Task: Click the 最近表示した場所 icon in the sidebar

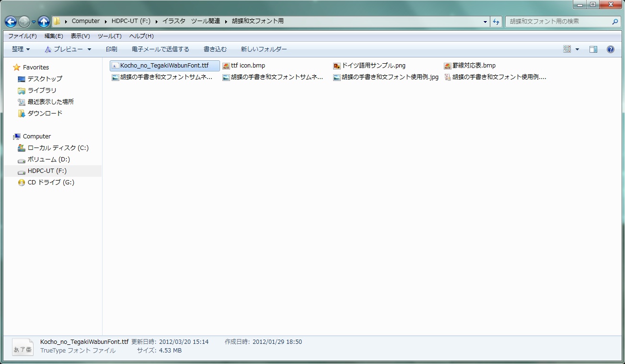Action: [x=22, y=102]
